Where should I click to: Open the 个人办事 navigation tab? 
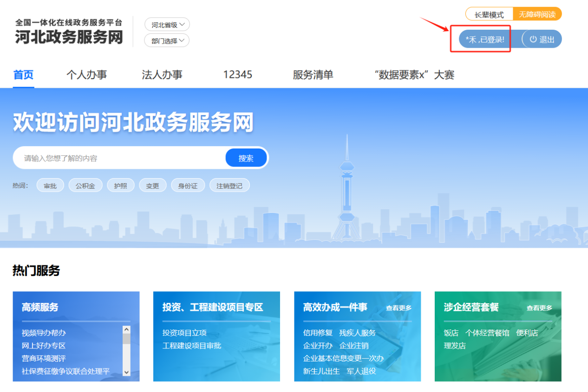point(86,75)
